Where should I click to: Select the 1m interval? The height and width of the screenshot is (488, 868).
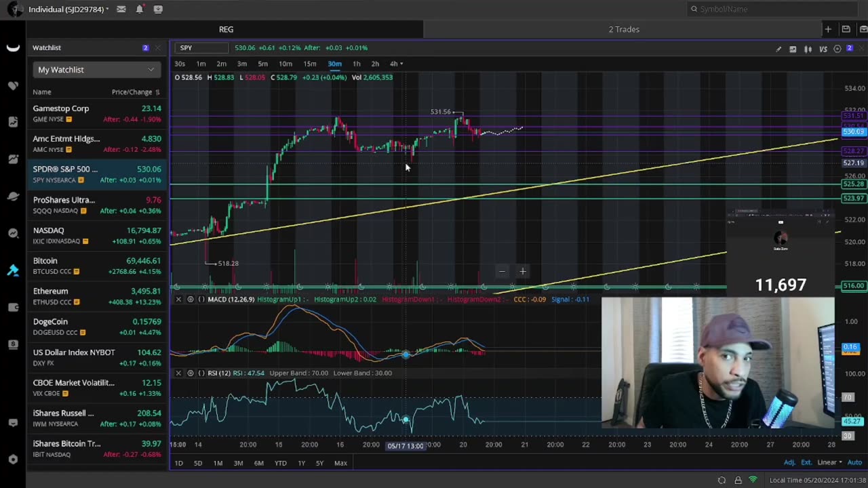coord(201,64)
